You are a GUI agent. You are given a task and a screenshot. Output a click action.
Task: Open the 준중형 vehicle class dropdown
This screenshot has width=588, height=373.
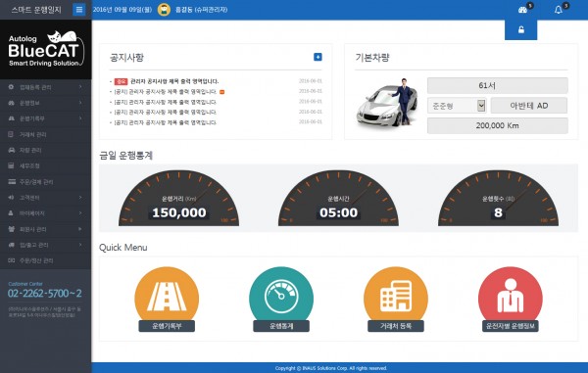click(457, 106)
